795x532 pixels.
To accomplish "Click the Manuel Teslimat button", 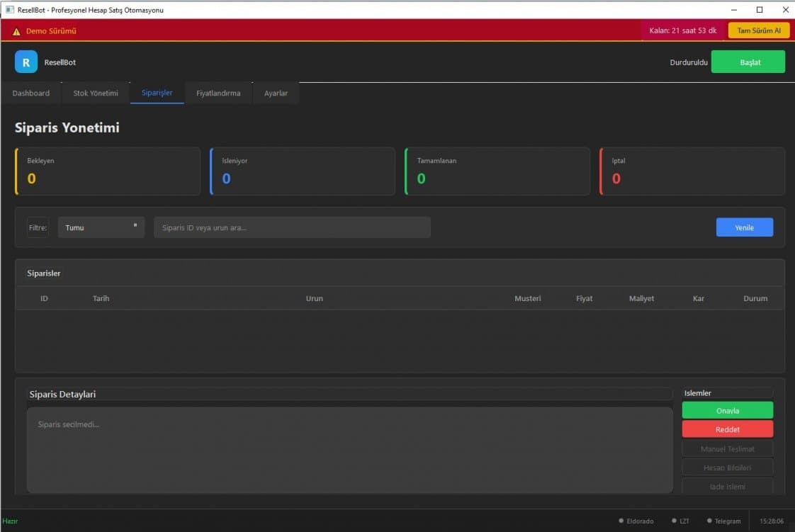I will (x=728, y=448).
